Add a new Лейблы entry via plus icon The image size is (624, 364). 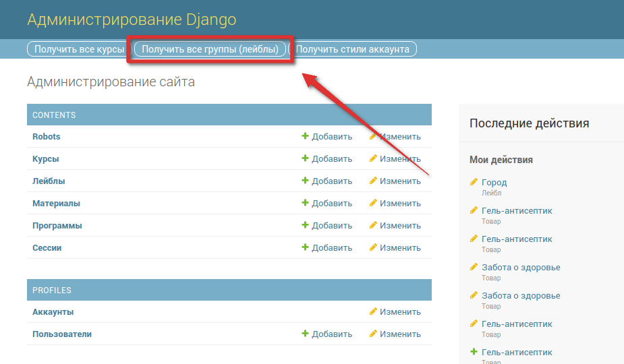pos(305,181)
